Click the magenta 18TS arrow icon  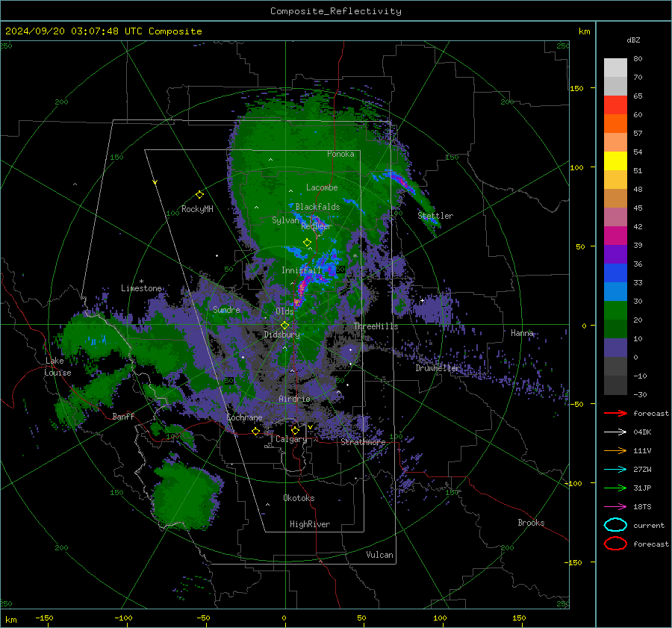(x=615, y=507)
